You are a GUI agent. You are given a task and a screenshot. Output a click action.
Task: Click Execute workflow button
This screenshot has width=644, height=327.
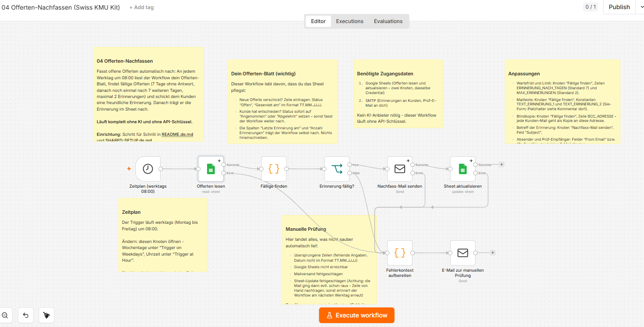coord(357,315)
